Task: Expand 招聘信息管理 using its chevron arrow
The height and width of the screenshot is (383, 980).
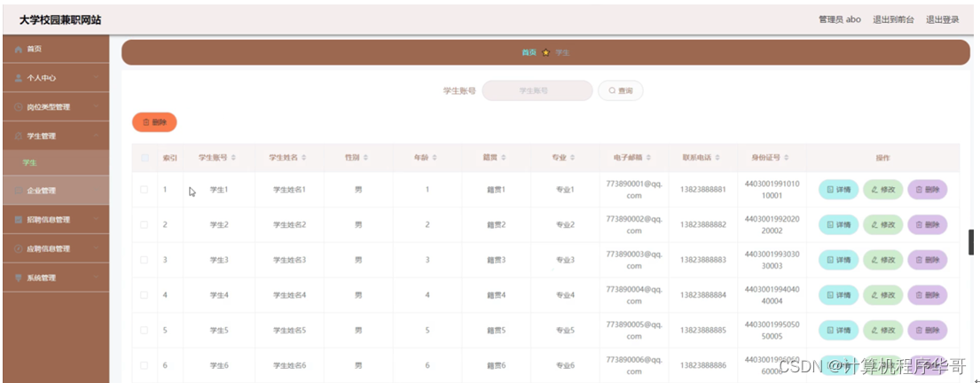Action: [97, 219]
